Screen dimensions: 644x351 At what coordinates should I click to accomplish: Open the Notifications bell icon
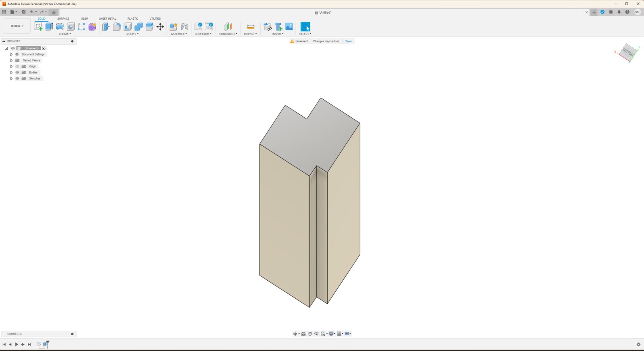(x=619, y=12)
